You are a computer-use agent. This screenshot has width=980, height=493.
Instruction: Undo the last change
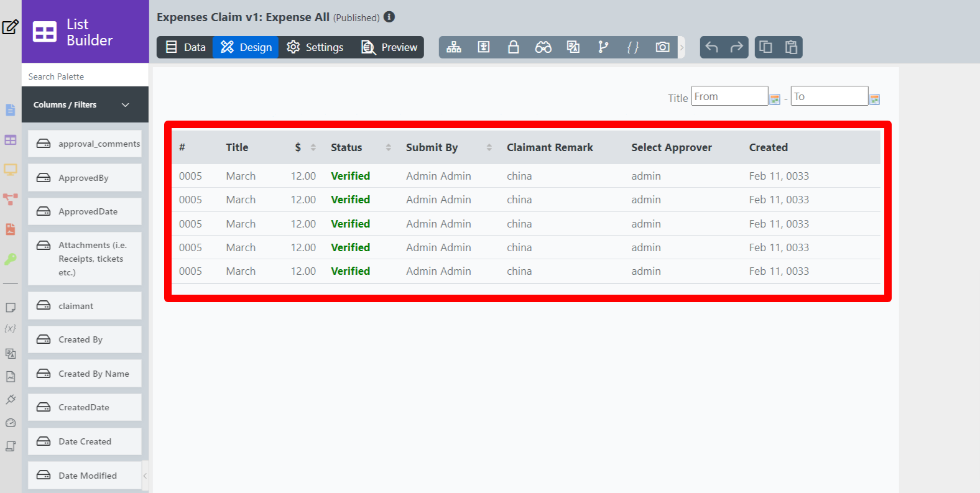712,47
